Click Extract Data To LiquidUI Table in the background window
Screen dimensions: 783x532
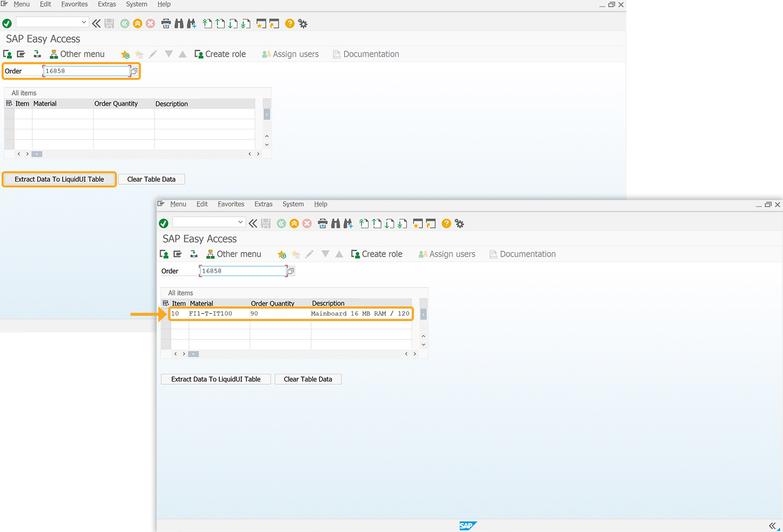59,179
